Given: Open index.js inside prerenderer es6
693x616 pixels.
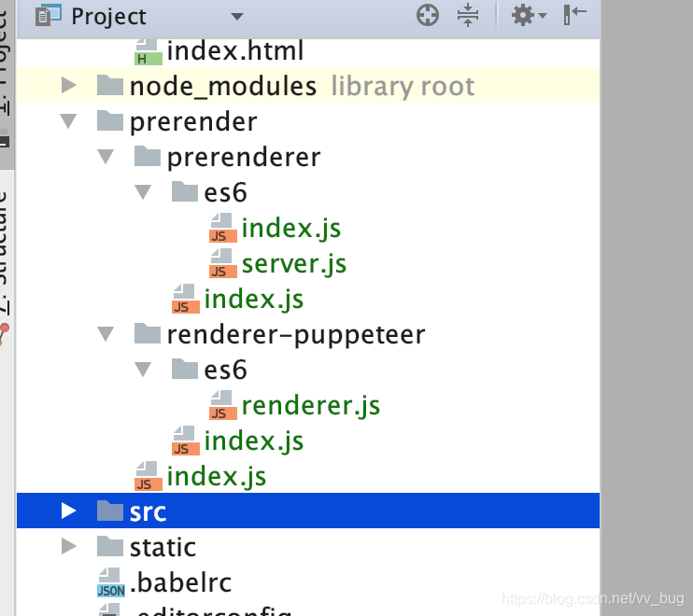Looking at the screenshot, I should click(x=290, y=229).
